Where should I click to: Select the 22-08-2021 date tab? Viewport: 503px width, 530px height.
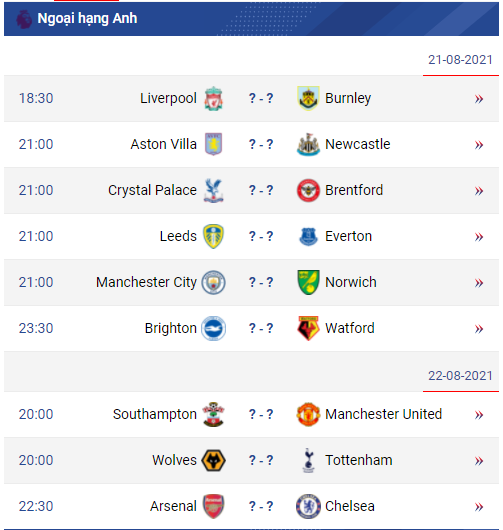tap(460, 376)
